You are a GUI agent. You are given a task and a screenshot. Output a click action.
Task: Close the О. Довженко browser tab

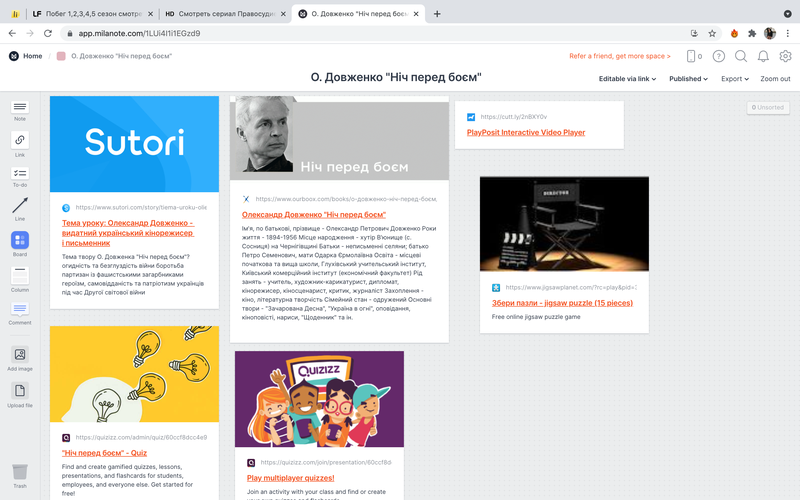point(416,14)
